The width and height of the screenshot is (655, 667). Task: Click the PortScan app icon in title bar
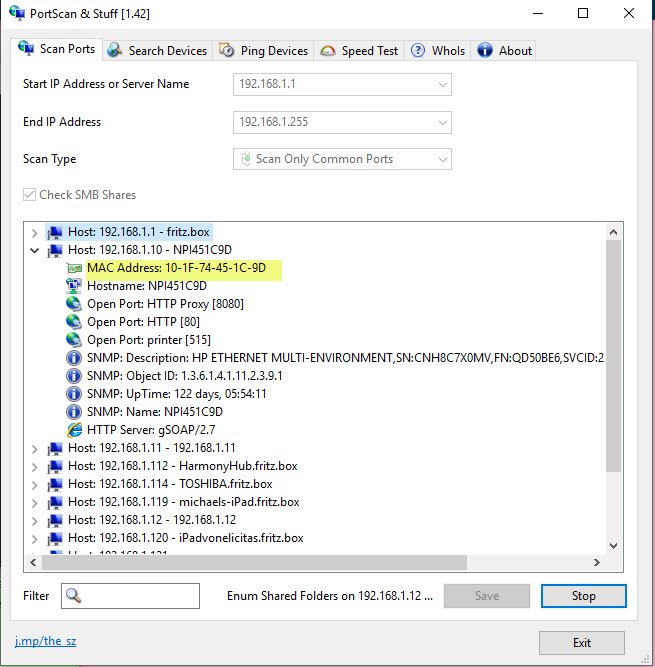point(17,13)
